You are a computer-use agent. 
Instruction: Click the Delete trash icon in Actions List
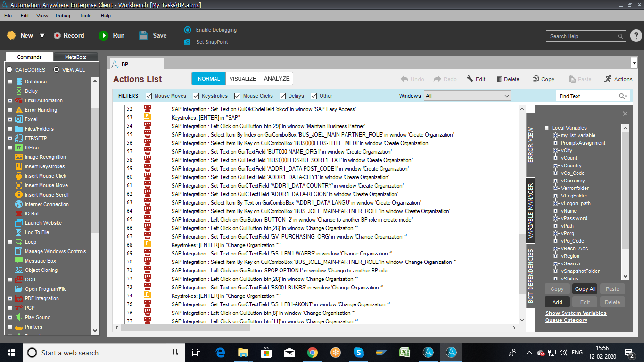[x=497, y=79]
